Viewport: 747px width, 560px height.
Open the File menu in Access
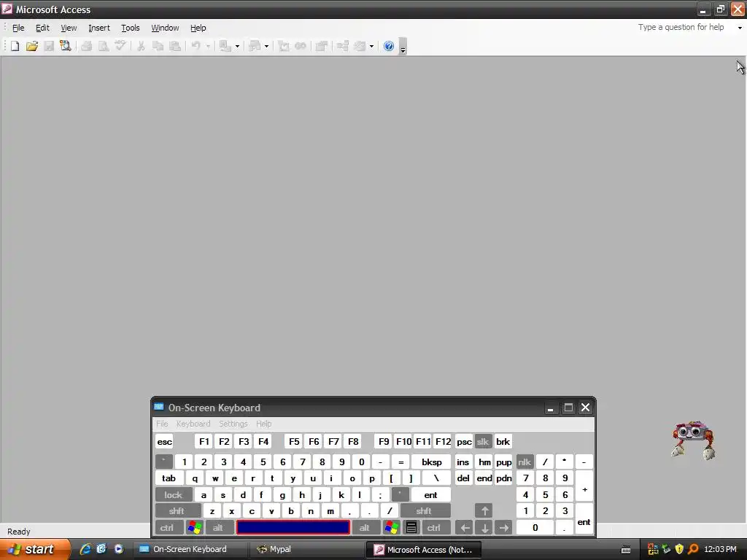point(18,28)
